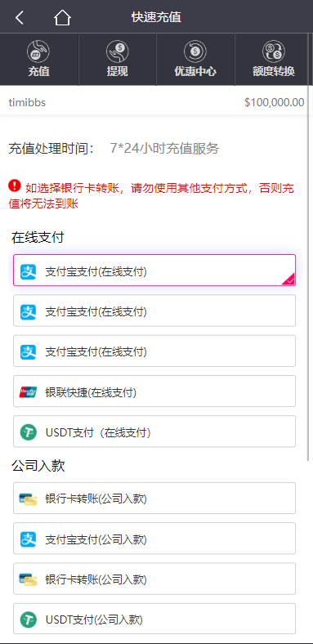Open the 充值 recharge icon tab

coord(38,60)
